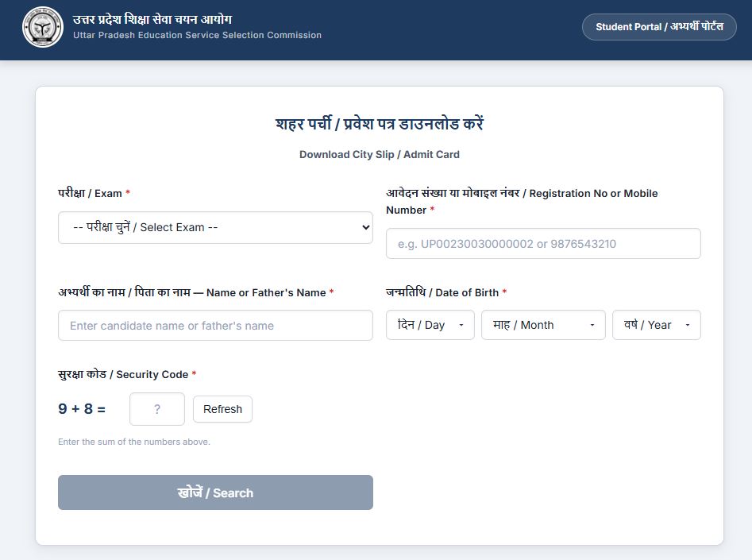Open the Year dropdown for date of birth
This screenshot has width=752, height=560.
(657, 325)
